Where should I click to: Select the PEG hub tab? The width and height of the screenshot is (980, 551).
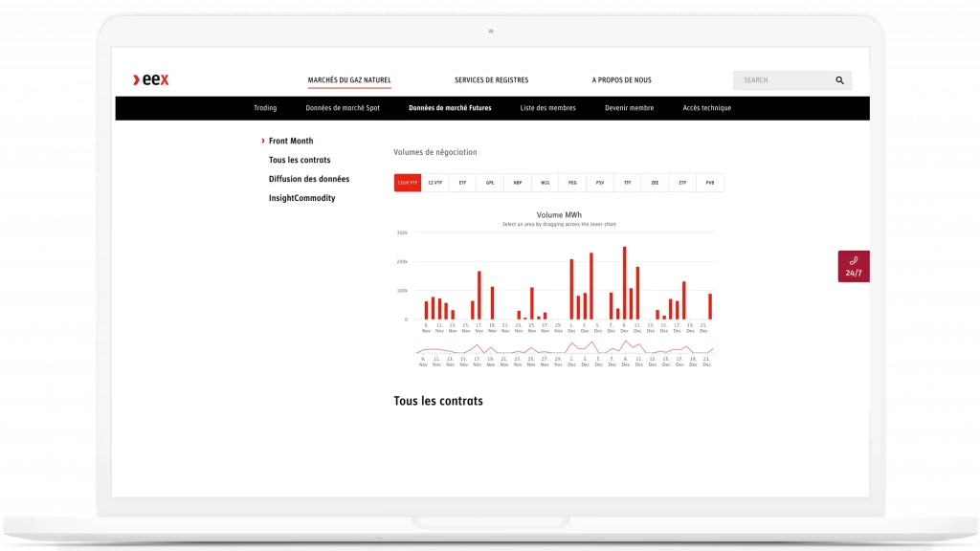point(572,183)
